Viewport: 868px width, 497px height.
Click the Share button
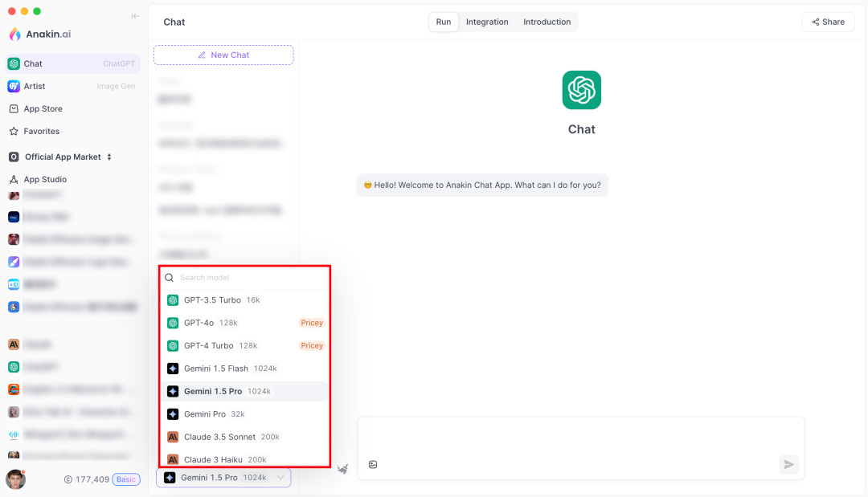[x=828, y=22]
